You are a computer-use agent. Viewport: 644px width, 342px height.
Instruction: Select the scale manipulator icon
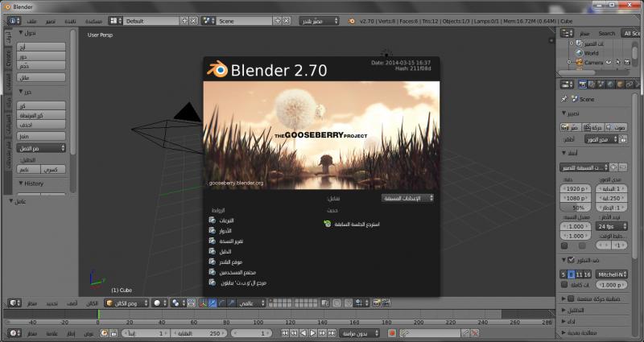click(231, 303)
